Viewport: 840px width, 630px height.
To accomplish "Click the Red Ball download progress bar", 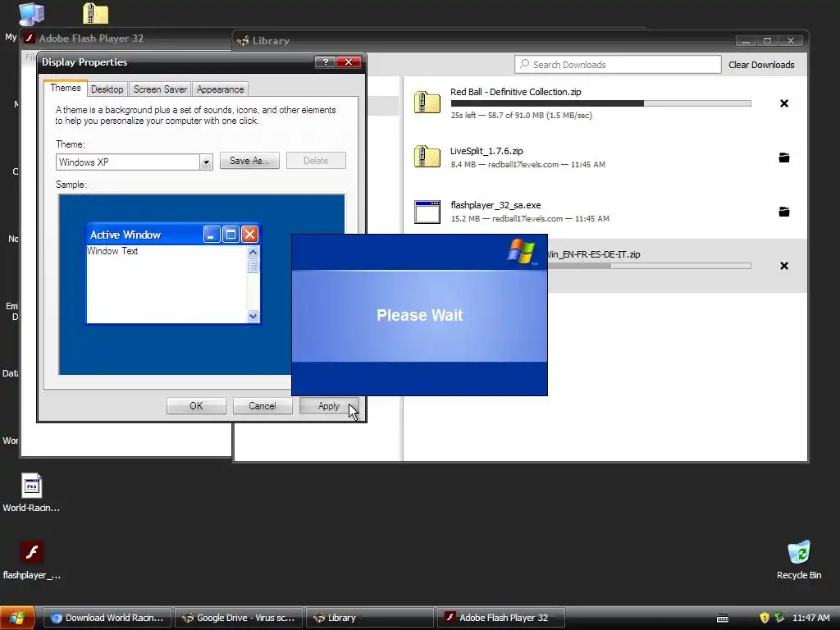I will coord(600,103).
